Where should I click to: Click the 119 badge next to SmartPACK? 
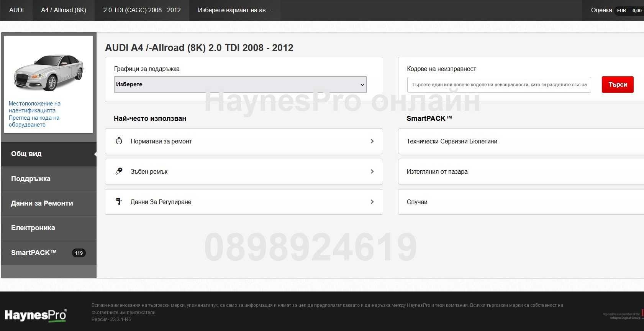(x=79, y=253)
